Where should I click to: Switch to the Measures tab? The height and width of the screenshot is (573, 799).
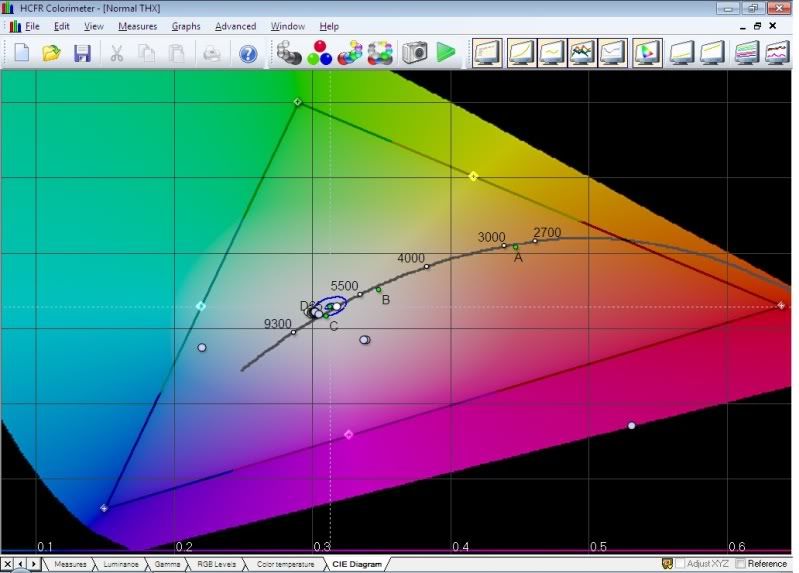[x=70, y=564]
